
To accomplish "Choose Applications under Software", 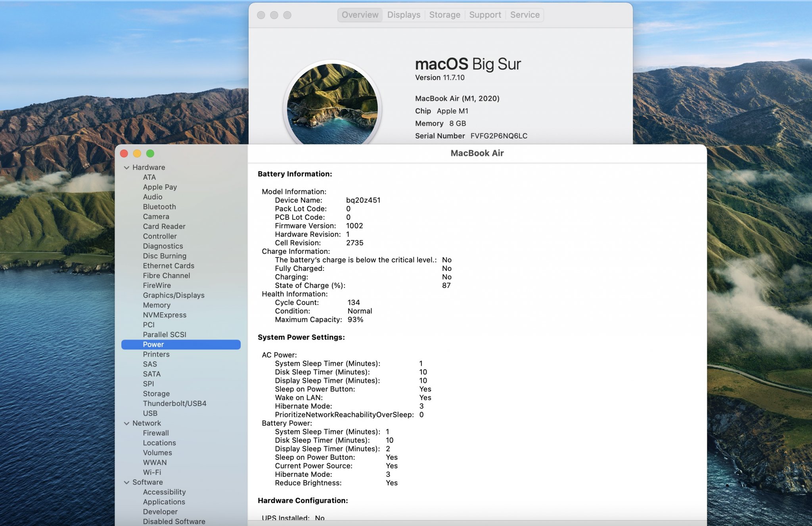I will tap(164, 502).
